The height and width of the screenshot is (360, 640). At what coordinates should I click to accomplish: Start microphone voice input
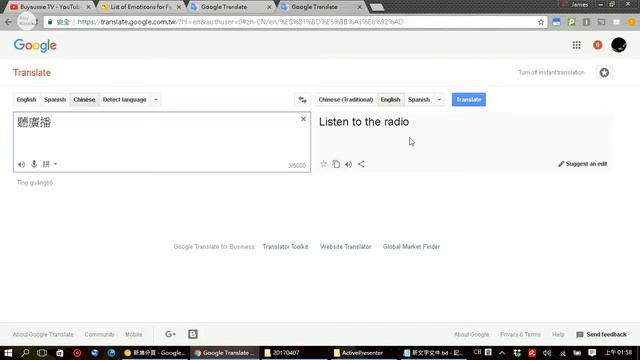tap(34, 164)
